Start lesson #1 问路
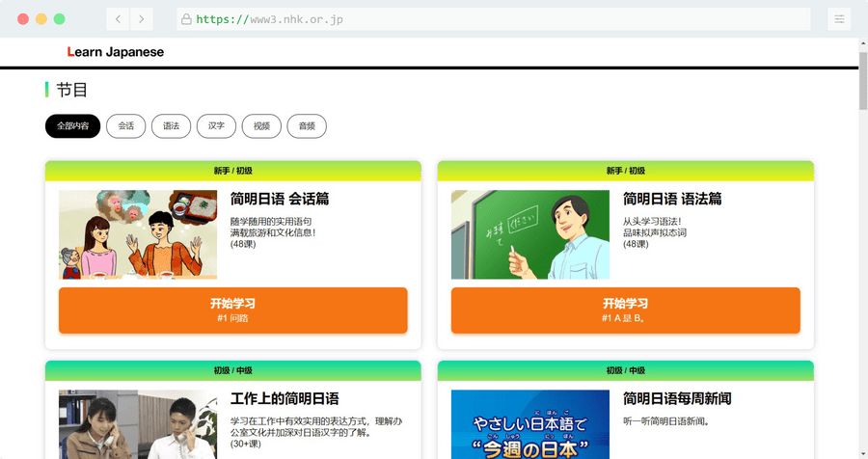The image size is (868, 459). (233, 310)
